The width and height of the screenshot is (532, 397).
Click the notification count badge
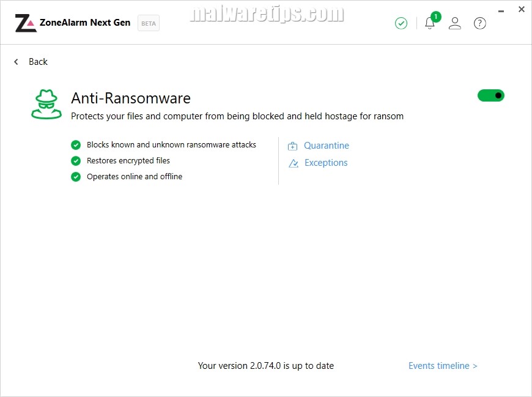pyautogui.click(x=435, y=17)
